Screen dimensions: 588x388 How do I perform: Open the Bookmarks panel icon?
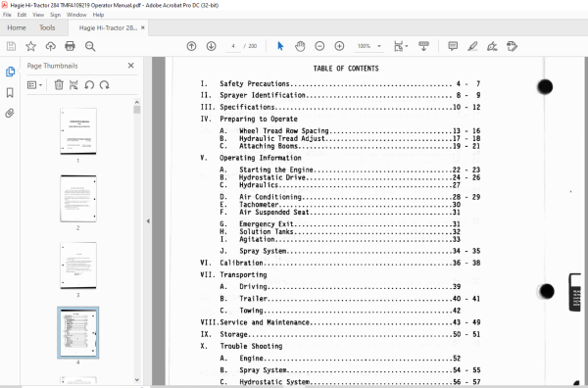click(x=10, y=93)
